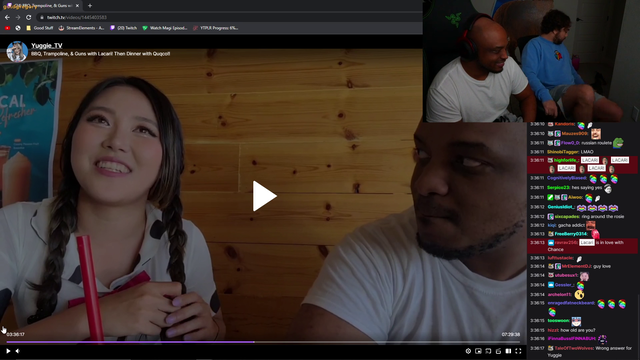Click the Serpice23 chat username

[558, 188]
